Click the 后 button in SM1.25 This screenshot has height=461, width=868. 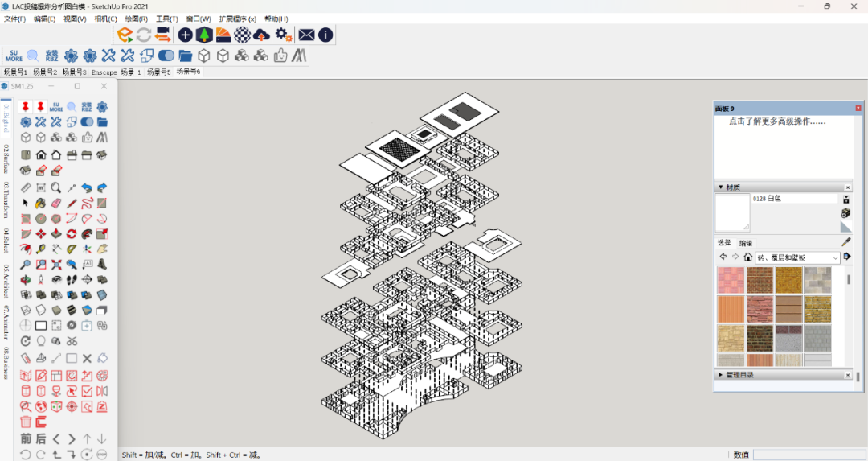tap(40, 438)
